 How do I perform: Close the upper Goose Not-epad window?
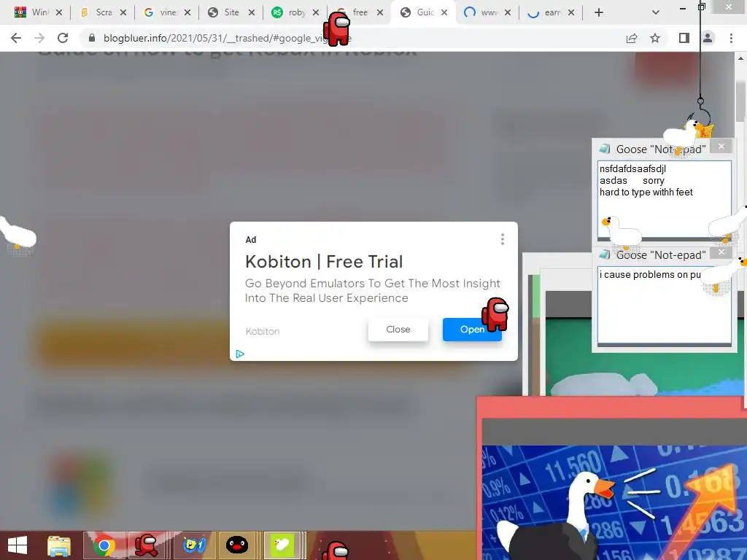click(721, 146)
